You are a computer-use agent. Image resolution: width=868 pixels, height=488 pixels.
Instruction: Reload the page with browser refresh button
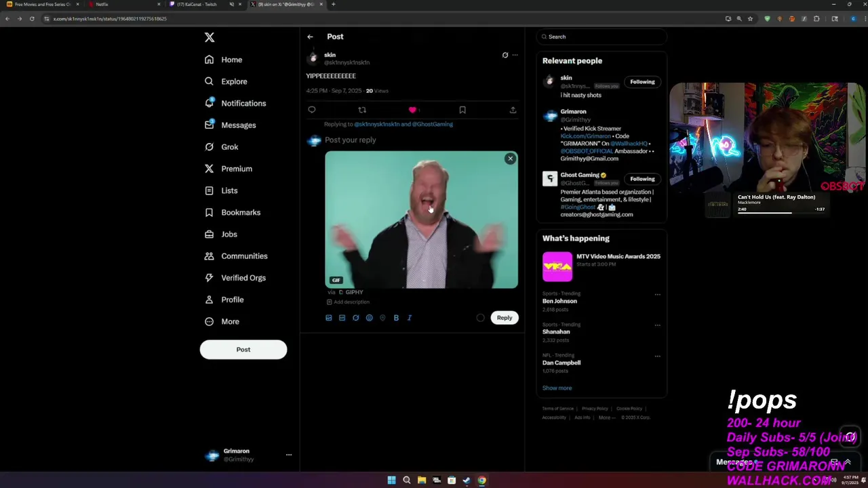pyautogui.click(x=32, y=19)
